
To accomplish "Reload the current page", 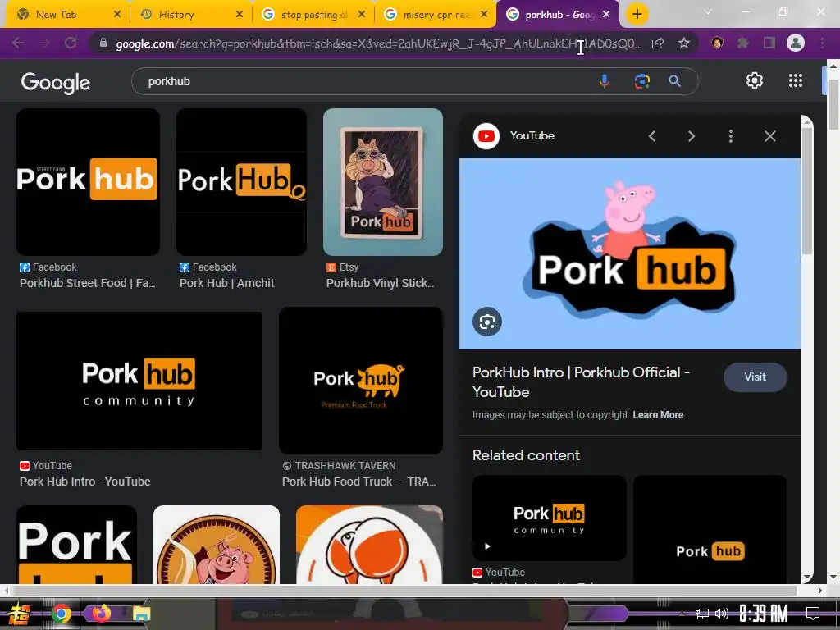I will (71, 43).
